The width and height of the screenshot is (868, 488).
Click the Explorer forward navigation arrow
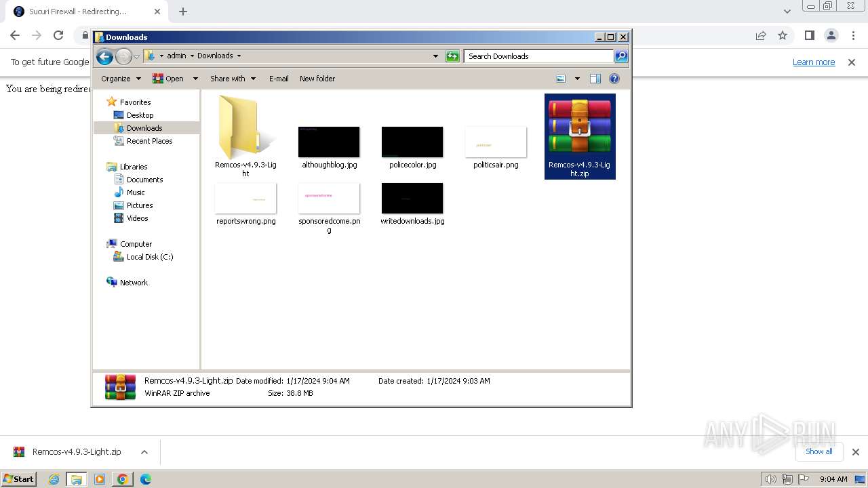coord(123,57)
